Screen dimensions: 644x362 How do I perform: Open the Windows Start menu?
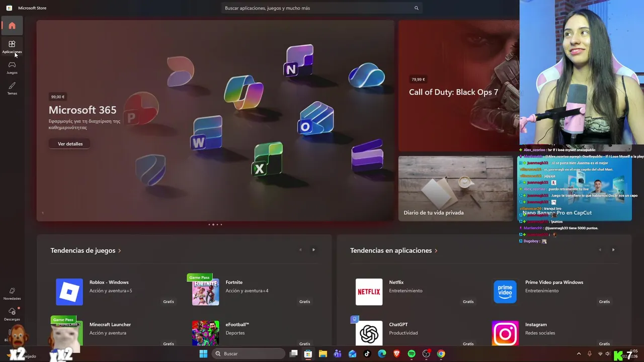[x=203, y=354]
